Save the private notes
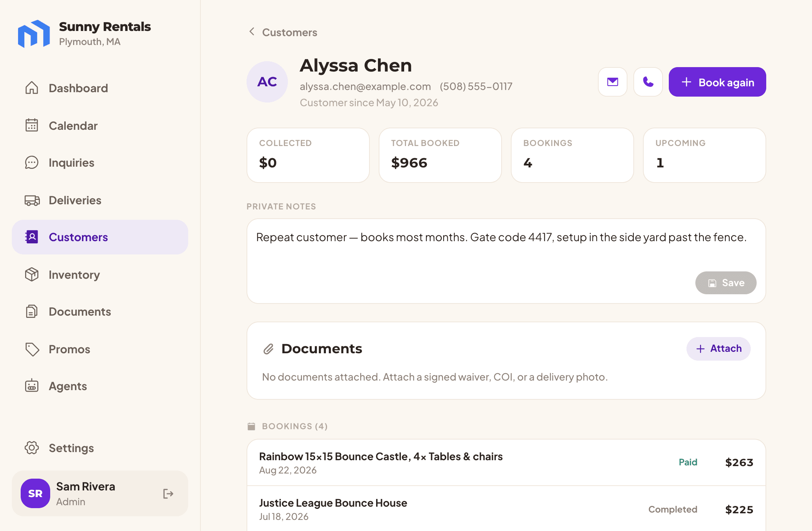Screen dimensions: 812x531 [726, 283]
